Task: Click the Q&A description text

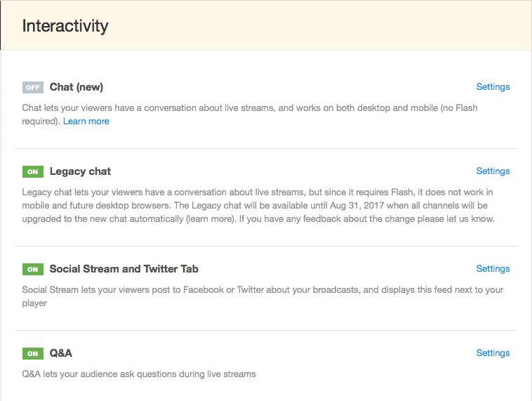Action: click(x=139, y=374)
